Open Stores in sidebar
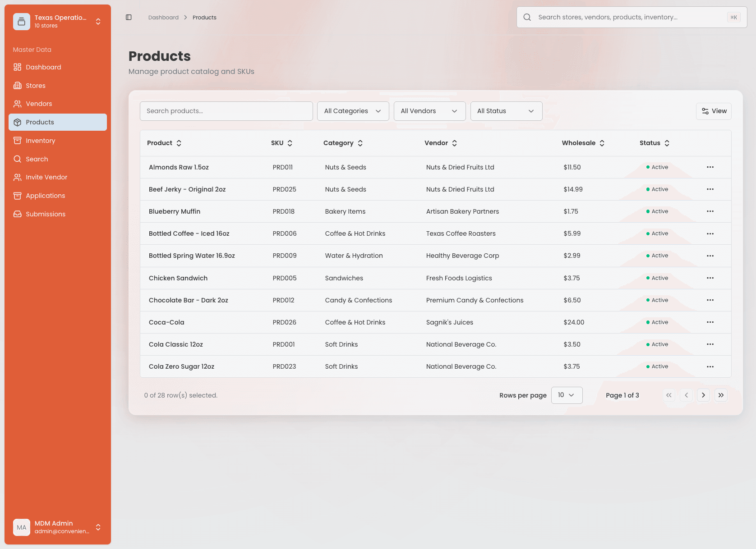The height and width of the screenshot is (549, 756). (x=58, y=86)
